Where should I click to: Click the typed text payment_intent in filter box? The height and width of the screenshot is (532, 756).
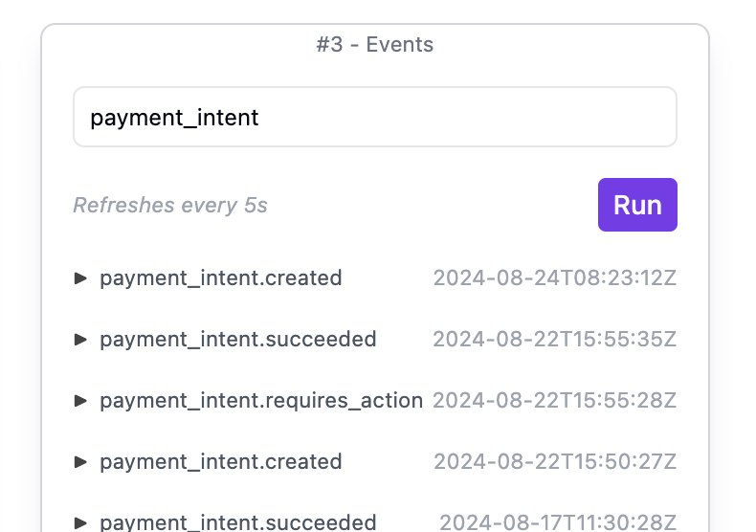click(174, 118)
